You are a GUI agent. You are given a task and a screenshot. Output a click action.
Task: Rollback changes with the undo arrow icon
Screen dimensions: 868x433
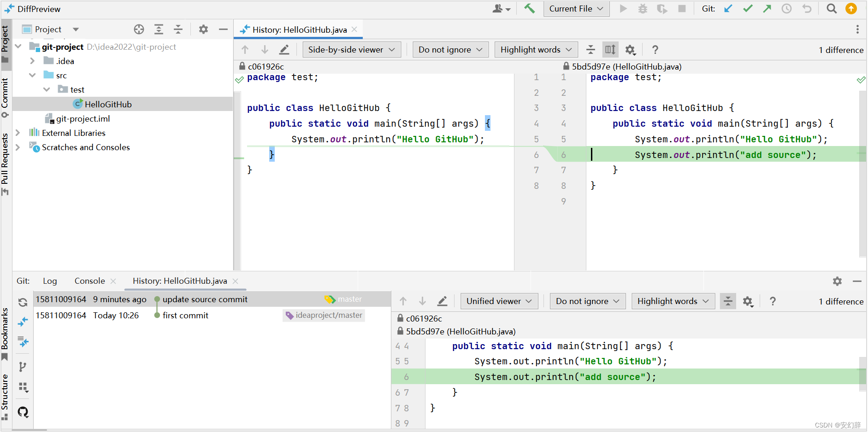point(807,9)
